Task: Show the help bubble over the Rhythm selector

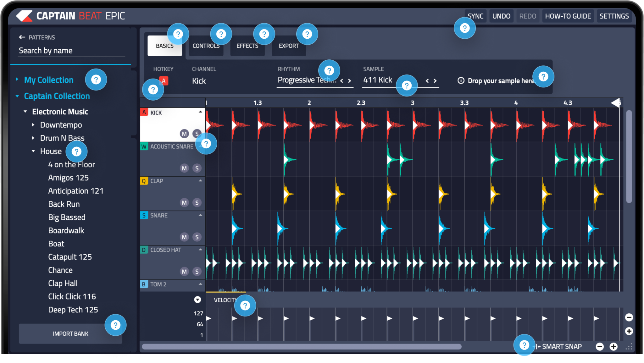Action: [329, 70]
